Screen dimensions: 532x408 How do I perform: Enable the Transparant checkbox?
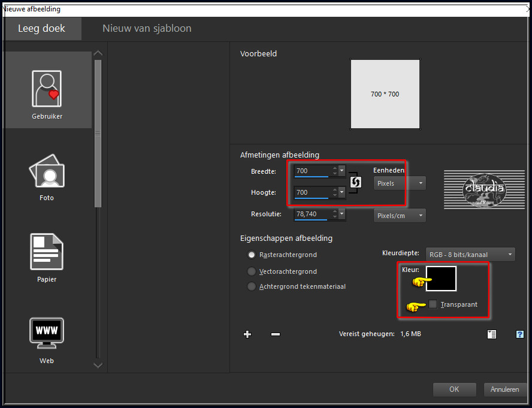pyautogui.click(x=433, y=304)
